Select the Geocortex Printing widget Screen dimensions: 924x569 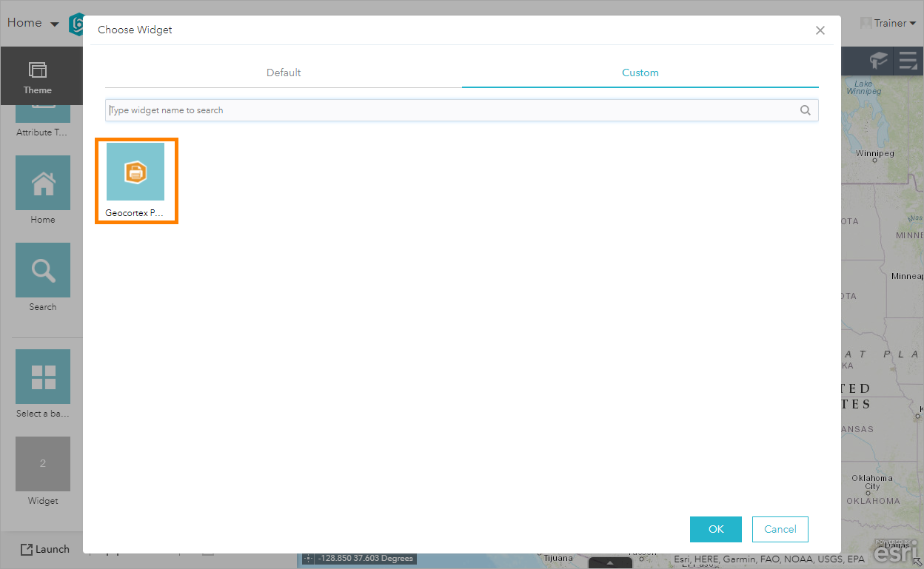tap(136, 172)
